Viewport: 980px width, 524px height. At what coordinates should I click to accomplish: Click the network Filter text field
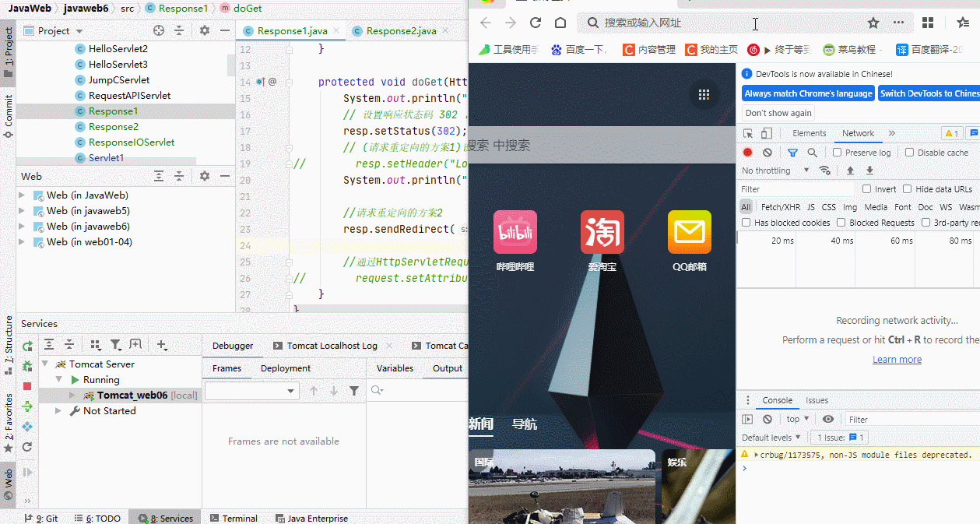(x=797, y=189)
